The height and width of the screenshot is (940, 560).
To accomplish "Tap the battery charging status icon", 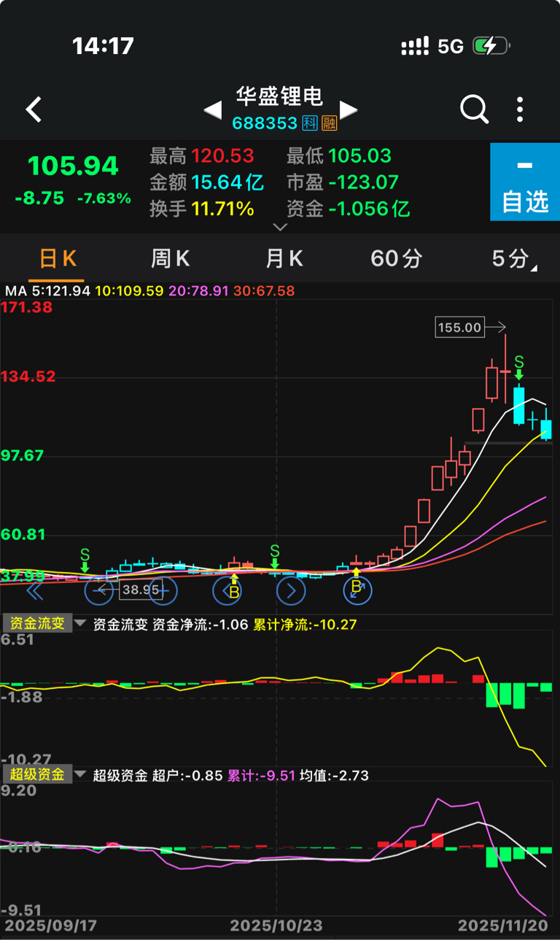I will point(491,47).
